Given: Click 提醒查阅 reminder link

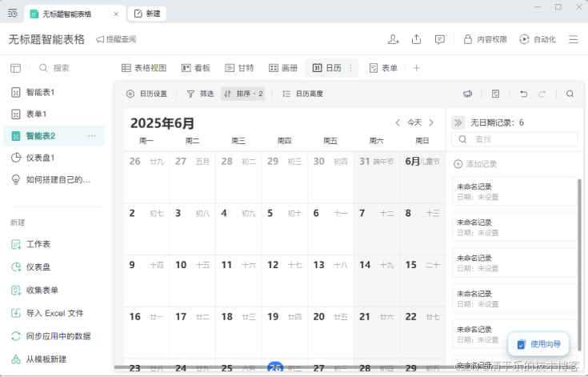Looking at the screenshot, I should click(x=116, y=39).
